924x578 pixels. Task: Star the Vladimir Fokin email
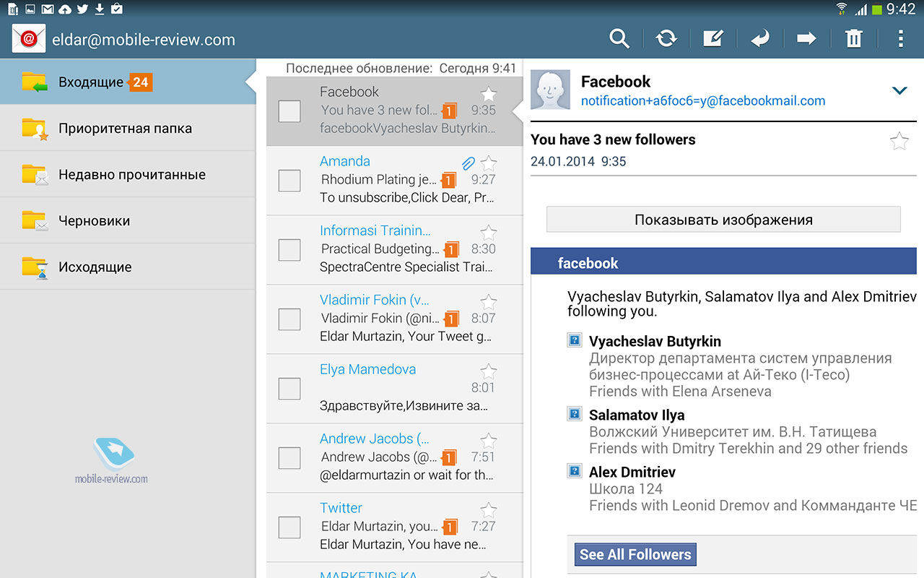[489, 301]
